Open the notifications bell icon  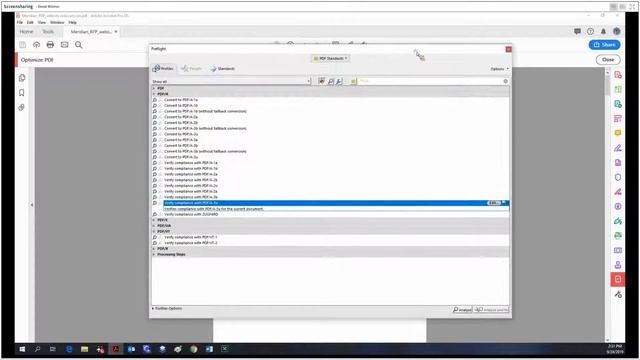[603, 31]
